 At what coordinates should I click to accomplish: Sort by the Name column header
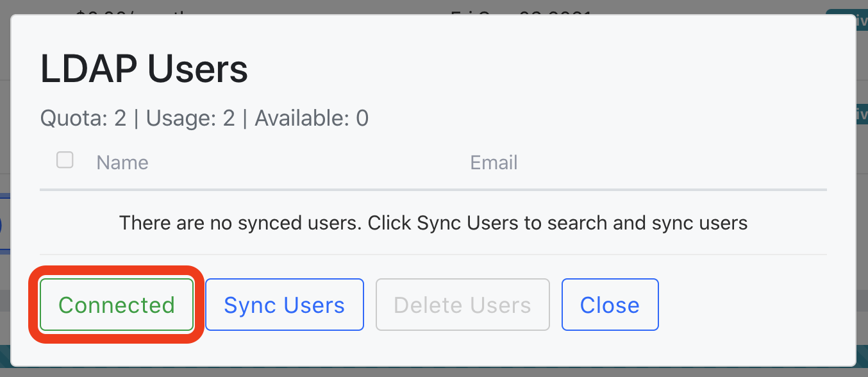pos(122,162)
